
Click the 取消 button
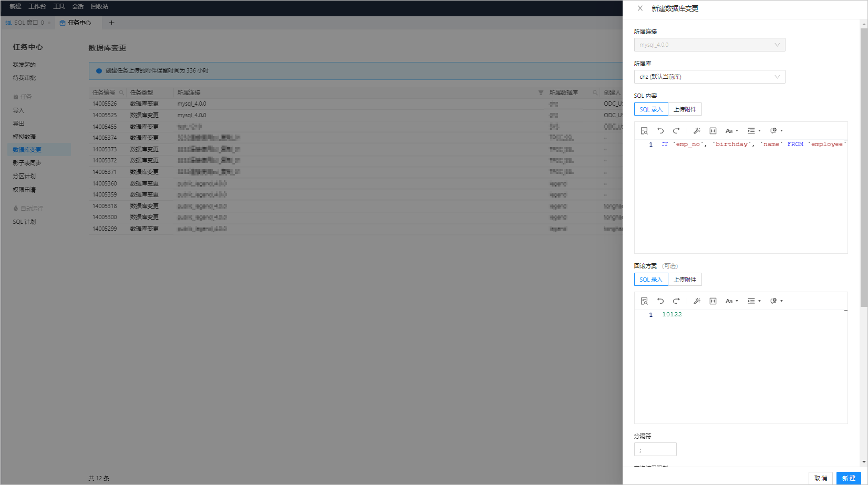(820, 478)
